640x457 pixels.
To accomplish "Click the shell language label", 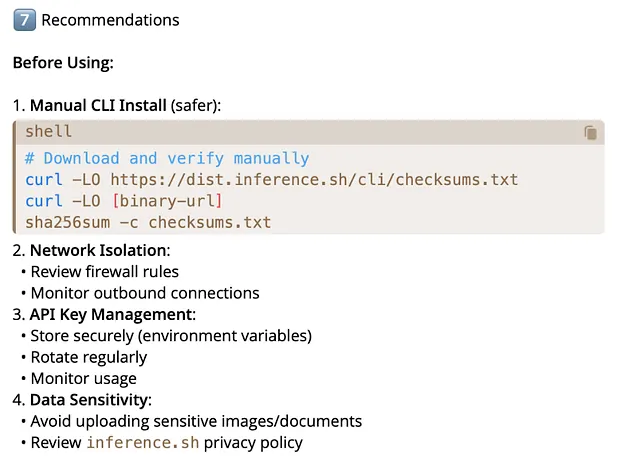I will [x=48, y=132].
